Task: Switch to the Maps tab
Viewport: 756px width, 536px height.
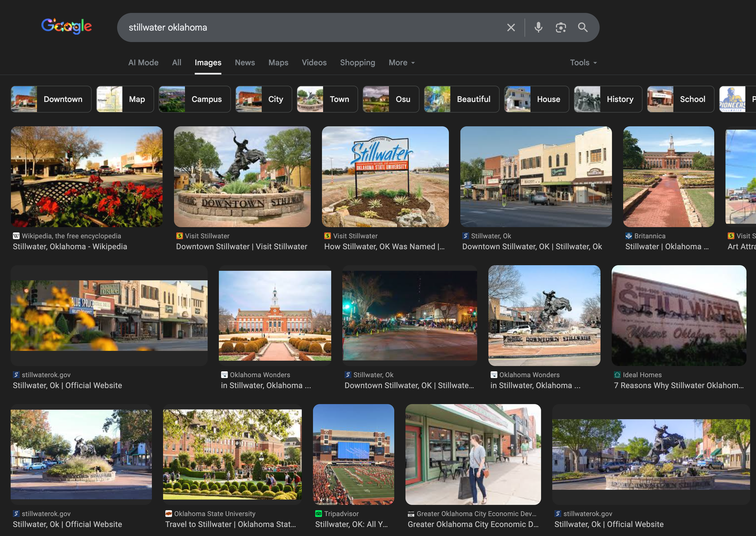Action: tap(278, 63)
